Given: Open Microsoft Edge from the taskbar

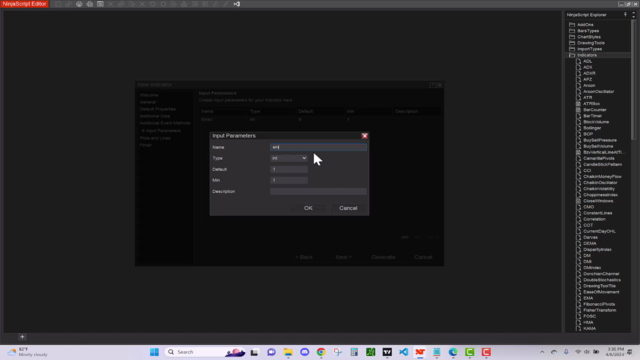Looking at the screenshot, I should coord(453,352).
